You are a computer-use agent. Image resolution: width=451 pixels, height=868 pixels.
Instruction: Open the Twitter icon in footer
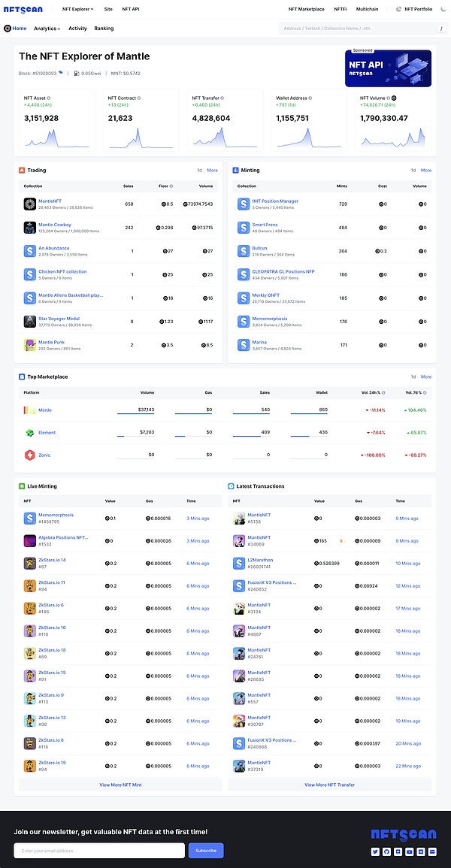[x=376, y=851]
